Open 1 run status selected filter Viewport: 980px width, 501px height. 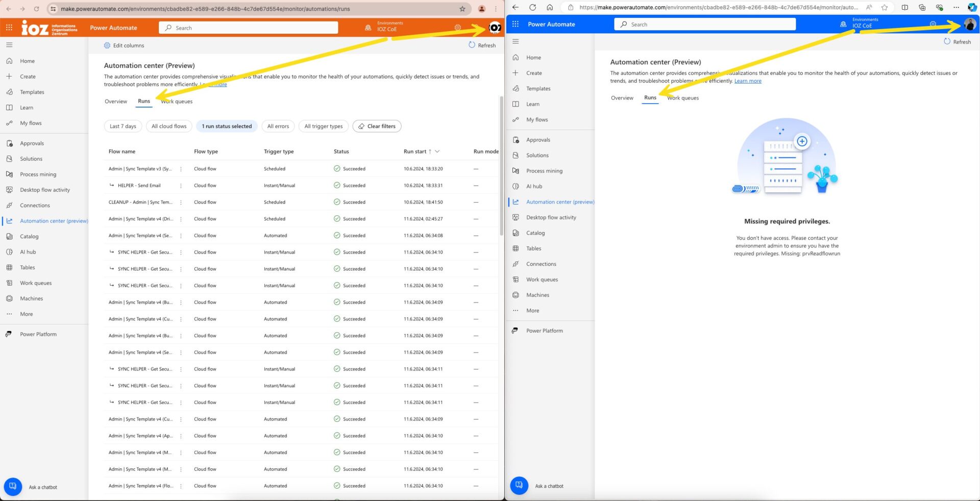[227, 126]
